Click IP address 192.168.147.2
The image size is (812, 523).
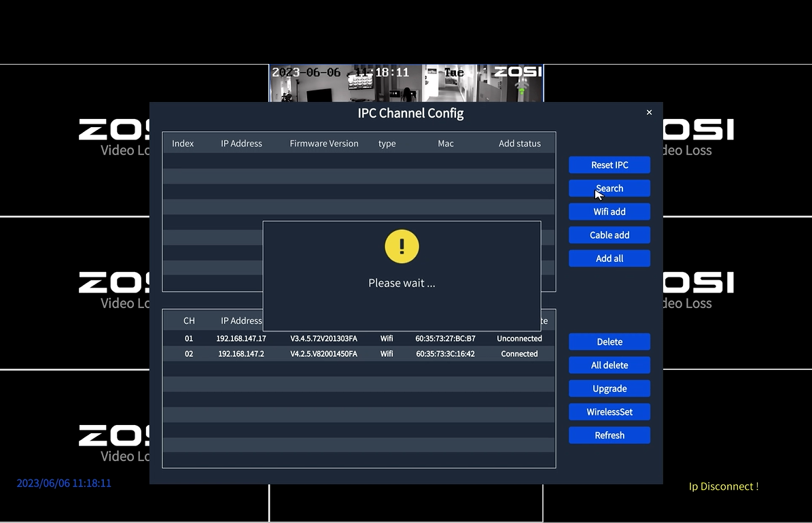click(241, 354)
